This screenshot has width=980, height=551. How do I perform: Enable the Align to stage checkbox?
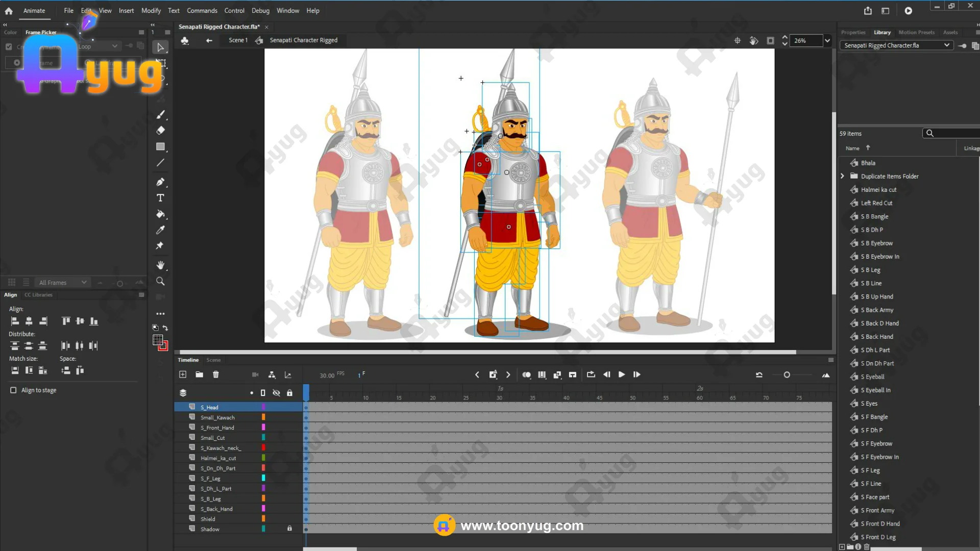pyautogui.click(x=13, y=390)
